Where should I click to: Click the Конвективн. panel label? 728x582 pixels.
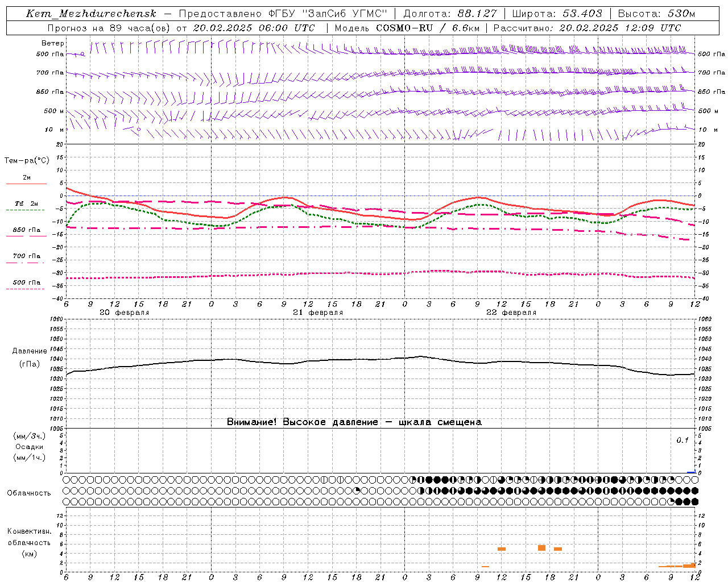(x=30, y=531)
